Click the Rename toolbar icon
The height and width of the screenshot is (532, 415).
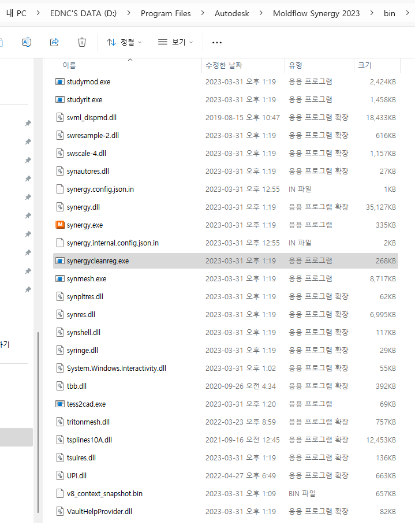(x=27, y=42)
